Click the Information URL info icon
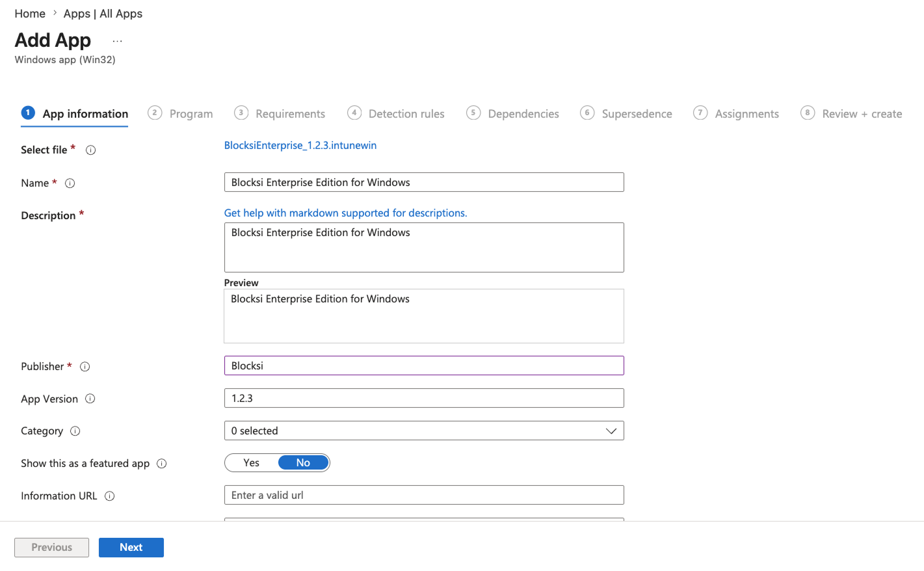 110,496
